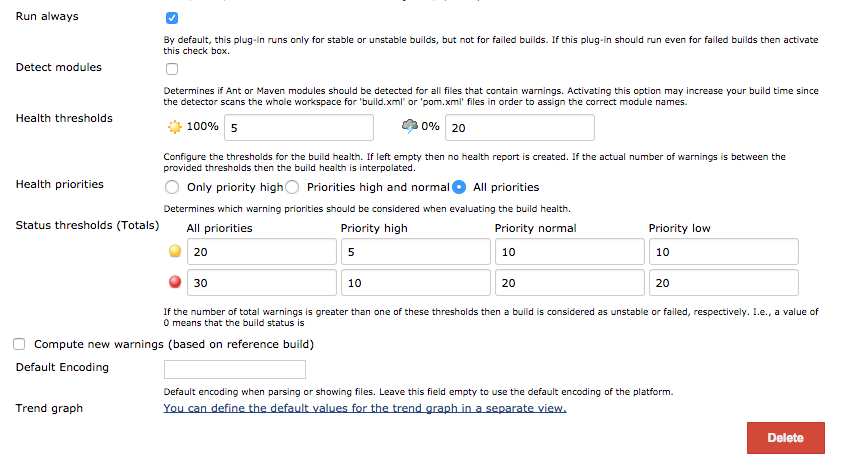860x472 pixels.
Task: Select Only priority high radio button
Action: 172,187
